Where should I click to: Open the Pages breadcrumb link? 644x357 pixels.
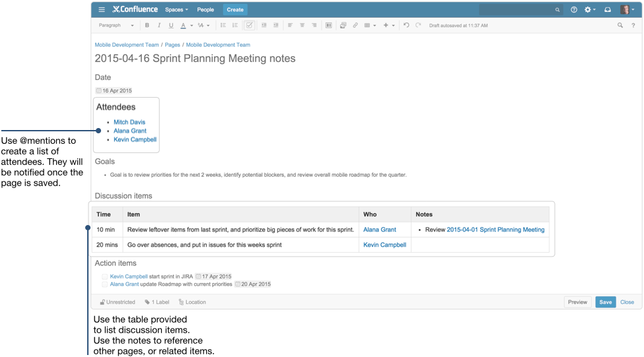click(172, 45)
